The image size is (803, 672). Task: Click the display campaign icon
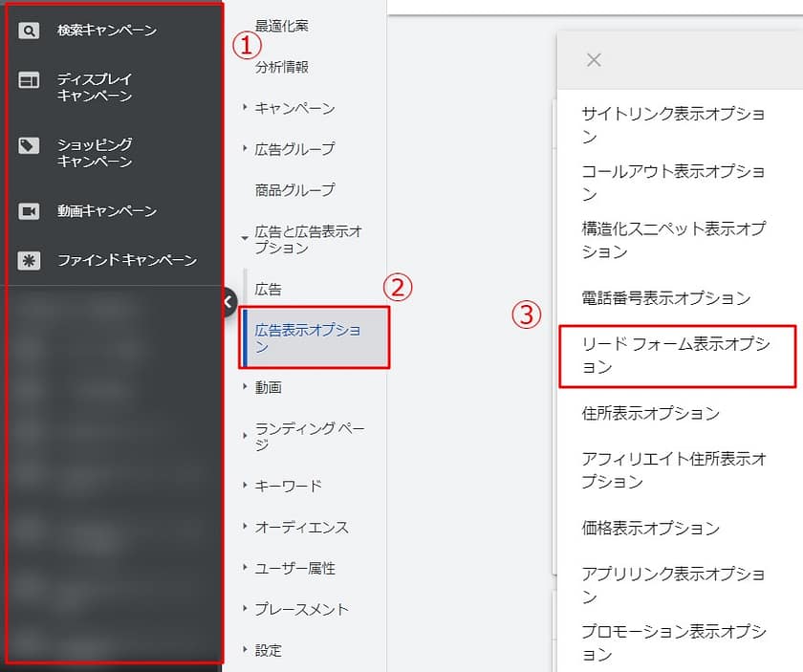pyautogui.click(x=30, y=80)
